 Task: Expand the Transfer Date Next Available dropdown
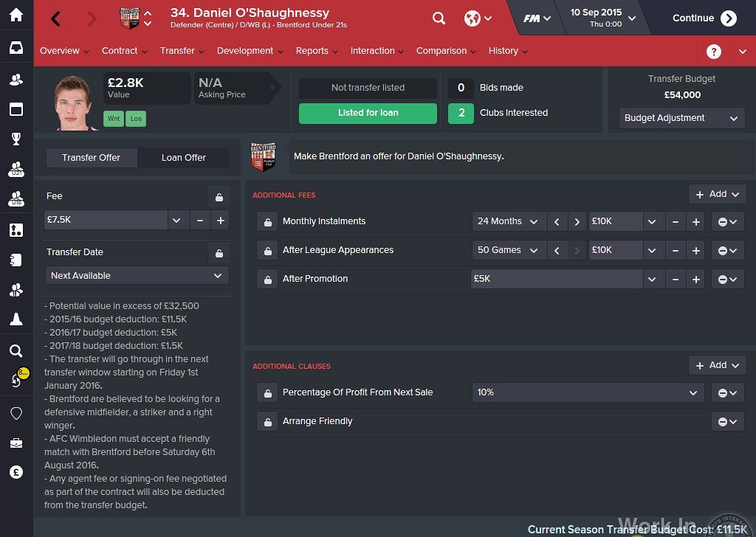coord(137,275)
